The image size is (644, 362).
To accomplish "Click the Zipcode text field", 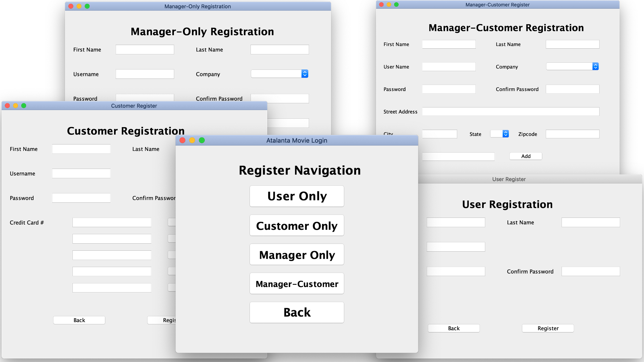I will [x=572, y=134].
